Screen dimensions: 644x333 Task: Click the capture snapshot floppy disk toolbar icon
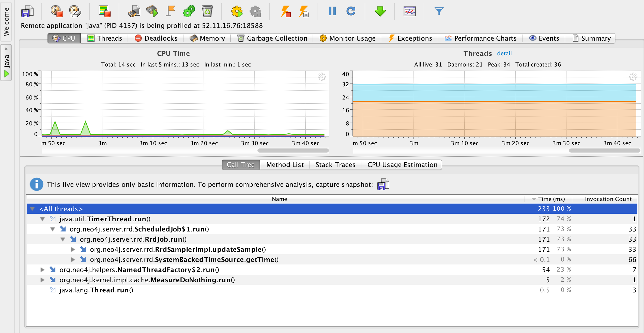[x=27, y=11]
